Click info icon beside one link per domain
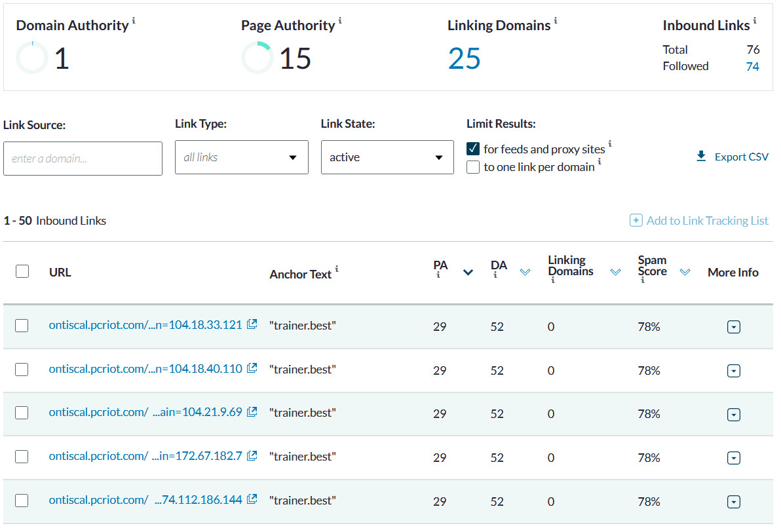The image size is (781, 532). click(600, 161)
